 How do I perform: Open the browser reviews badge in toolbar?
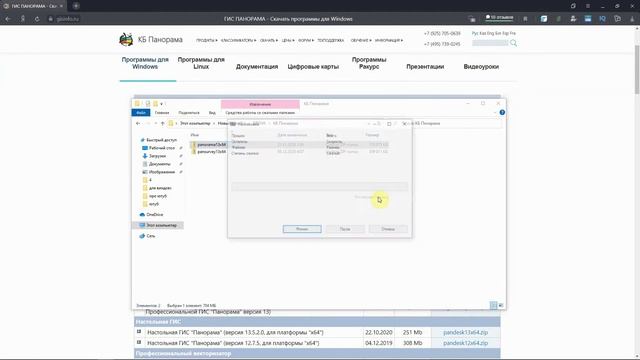[499, 18]
